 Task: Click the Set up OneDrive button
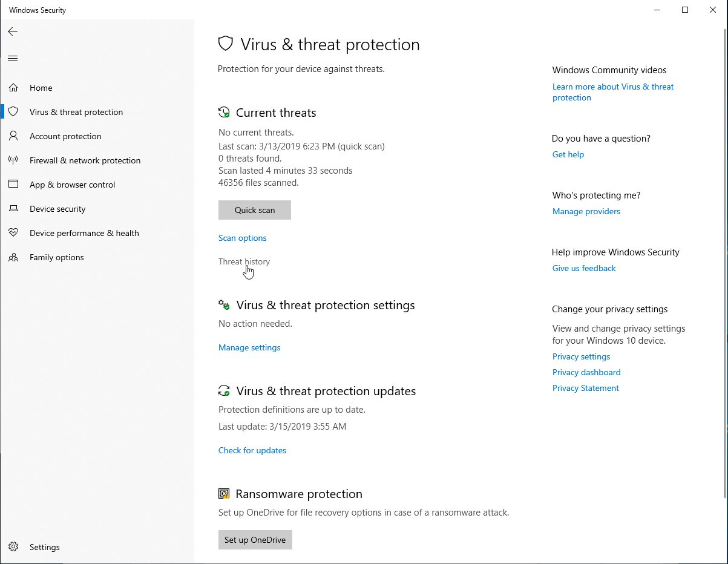pos(255,540)
